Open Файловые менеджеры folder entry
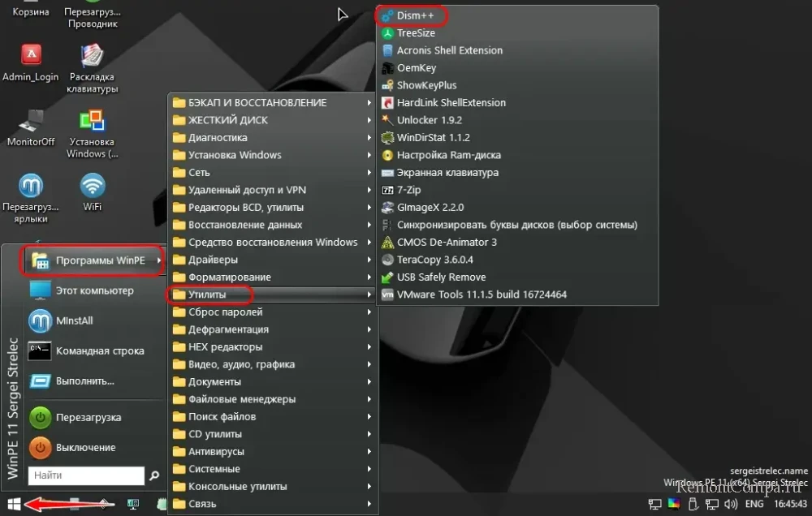Image resolution: width=812 pixels, height=516 pixels. [273, 399]
